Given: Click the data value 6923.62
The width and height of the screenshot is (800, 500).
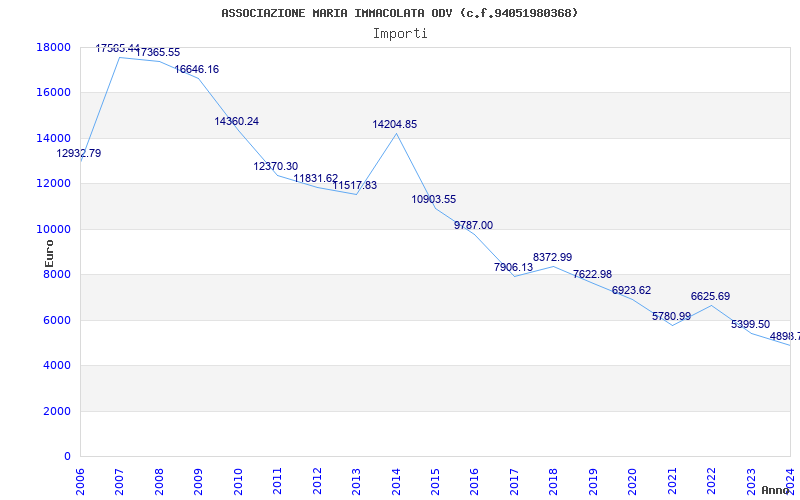Looking at the screenshot, I should [x=632, y=290].
